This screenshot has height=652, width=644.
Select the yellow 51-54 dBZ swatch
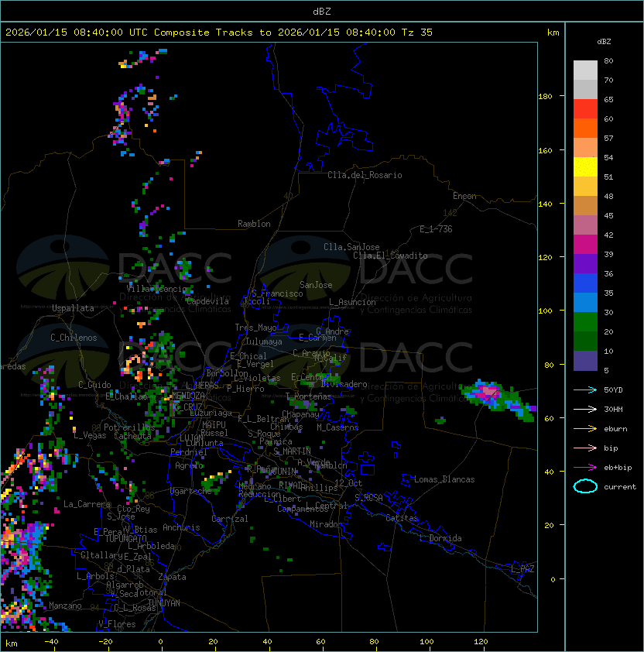(585, 167)
